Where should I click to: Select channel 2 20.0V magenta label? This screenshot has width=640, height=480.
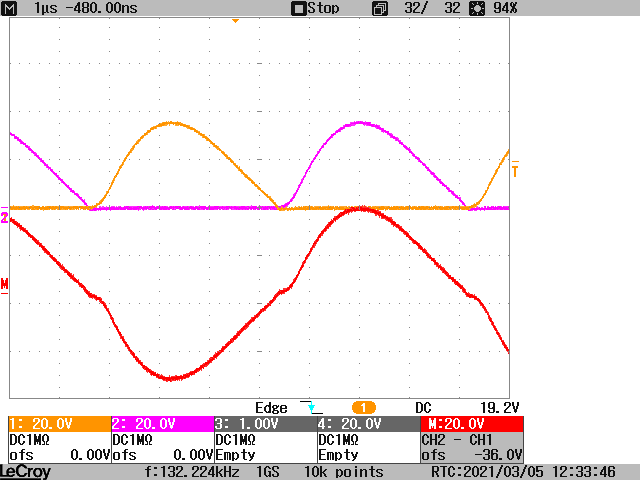coord(162,424)
